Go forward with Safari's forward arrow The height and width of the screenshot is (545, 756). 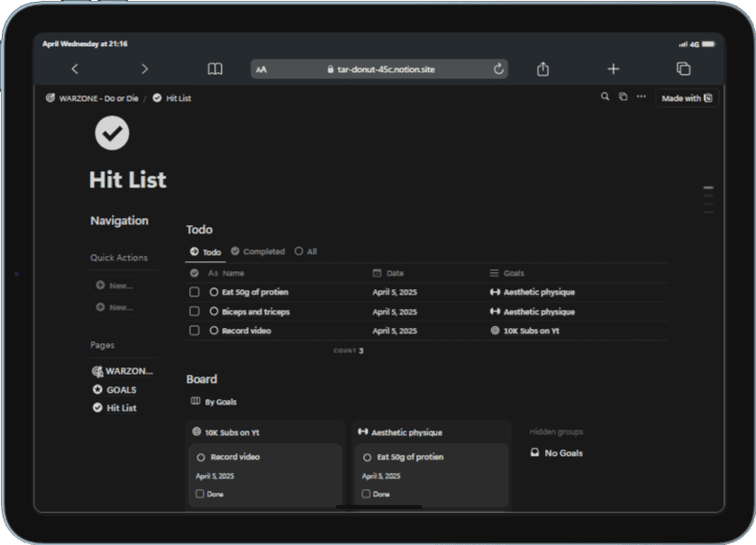[x=144, y=68]
